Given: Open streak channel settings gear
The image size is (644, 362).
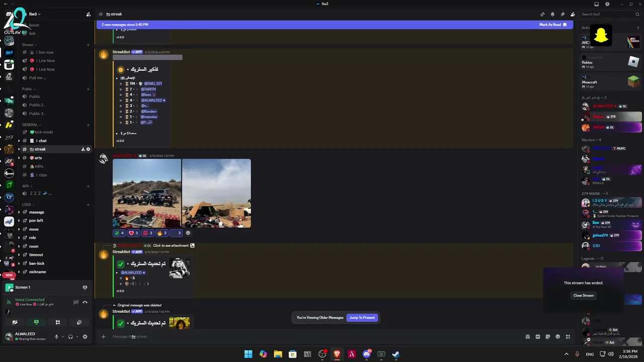Looking at the screenshot, I should 89,149.
